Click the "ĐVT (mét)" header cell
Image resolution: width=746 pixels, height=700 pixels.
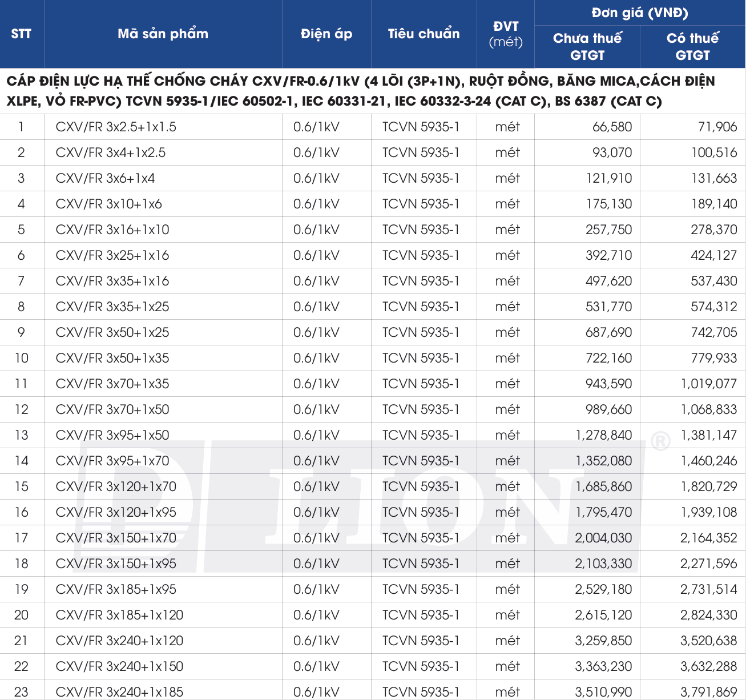(506, 34)
